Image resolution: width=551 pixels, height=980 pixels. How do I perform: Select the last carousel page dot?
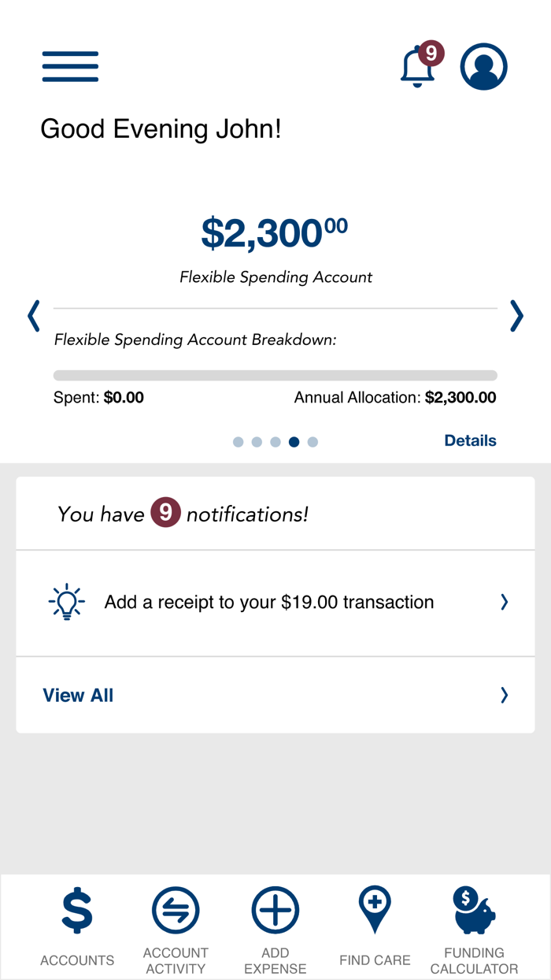click(x=312, y=442)
